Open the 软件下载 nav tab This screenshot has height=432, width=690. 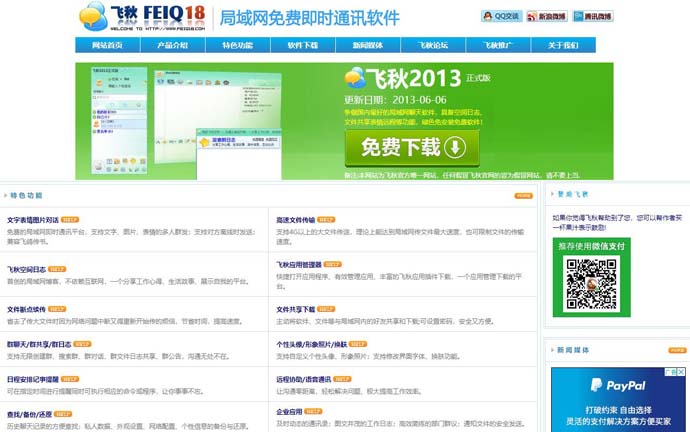[303, 45]
